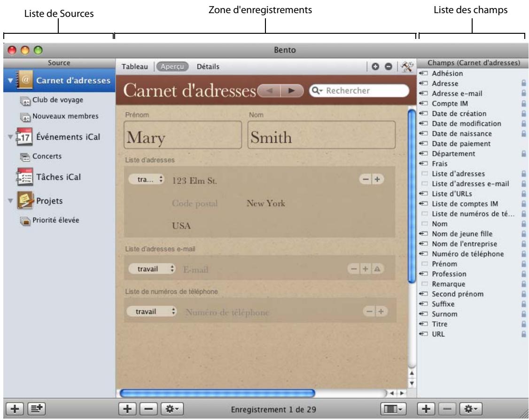Select the Date de paiement field
Viewport: 529px width, 420px height.
tap(461, 144)
